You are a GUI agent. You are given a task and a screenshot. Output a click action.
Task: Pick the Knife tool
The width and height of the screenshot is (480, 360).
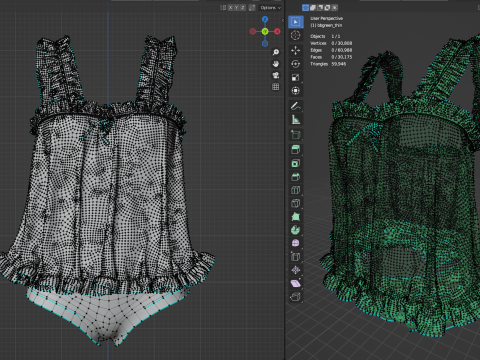tap(295, 203)
